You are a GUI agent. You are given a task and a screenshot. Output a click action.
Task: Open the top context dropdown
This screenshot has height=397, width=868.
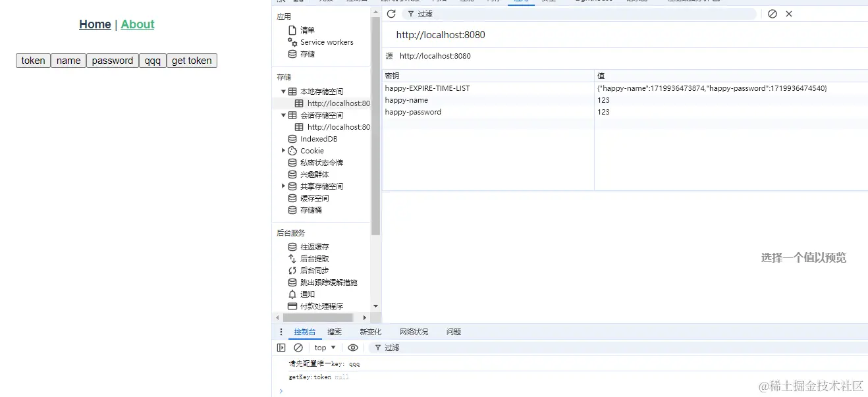tap(325, 348)
